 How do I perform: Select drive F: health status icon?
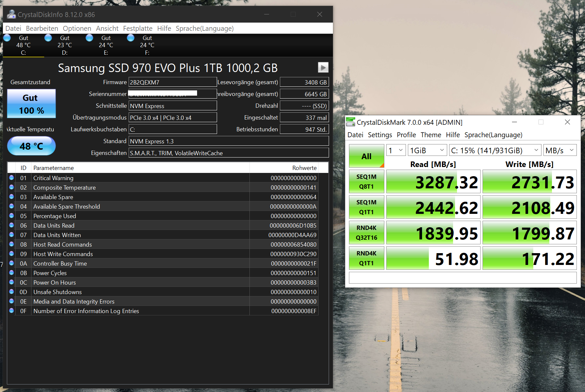(x=131, y=38)
